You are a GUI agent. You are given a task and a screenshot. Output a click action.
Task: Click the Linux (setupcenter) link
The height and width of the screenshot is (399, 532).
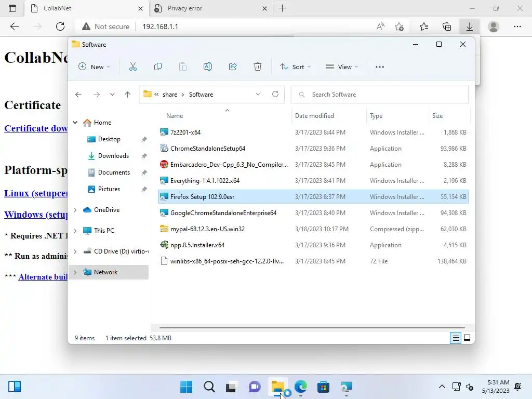(36, 193)
